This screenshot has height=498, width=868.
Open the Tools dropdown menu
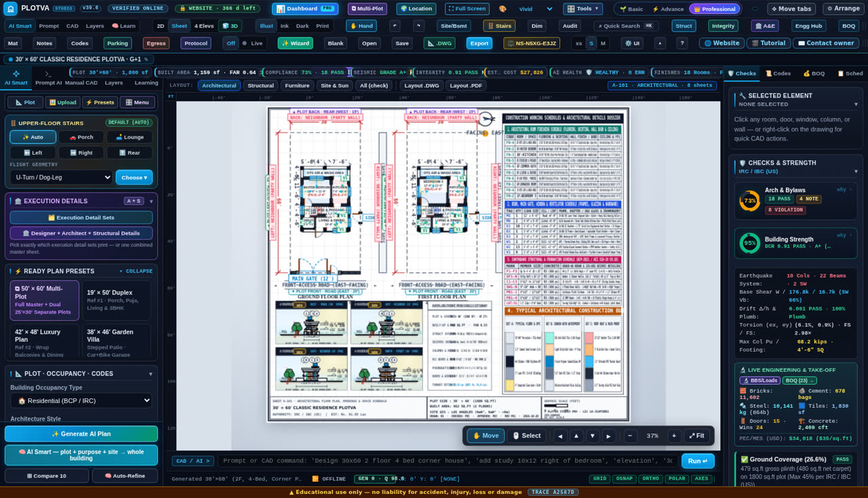coord(583,9)
